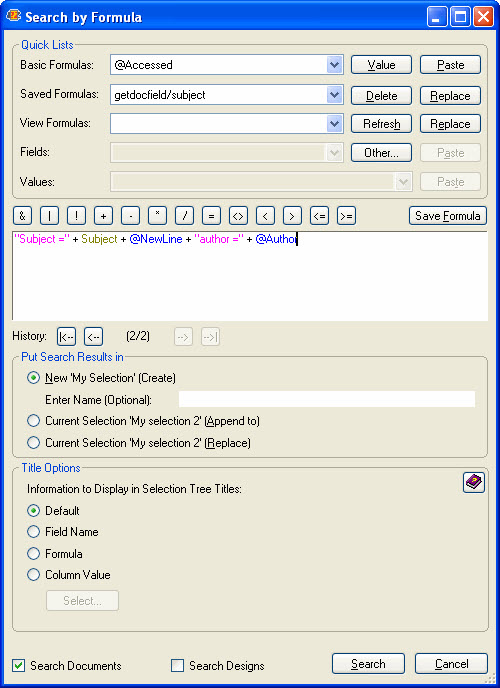500x688 pixels.
Task: Expand the View Formulas combo box
Action: [334, 124]
